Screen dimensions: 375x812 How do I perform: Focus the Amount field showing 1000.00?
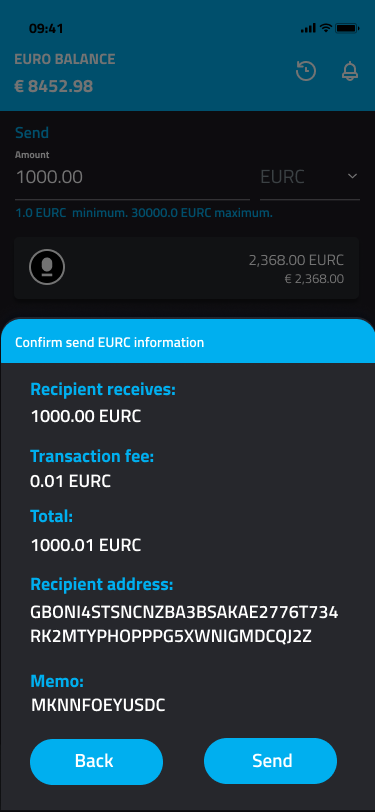132,178
